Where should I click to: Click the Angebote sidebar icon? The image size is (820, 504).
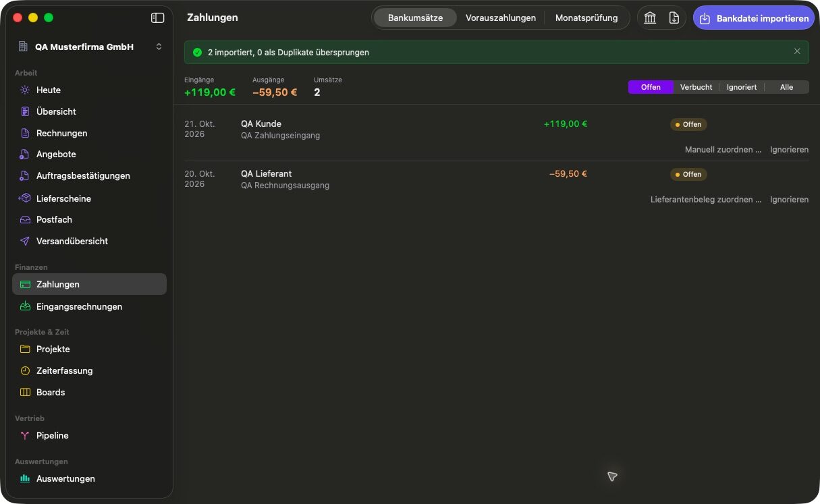(x=25, y=155)
